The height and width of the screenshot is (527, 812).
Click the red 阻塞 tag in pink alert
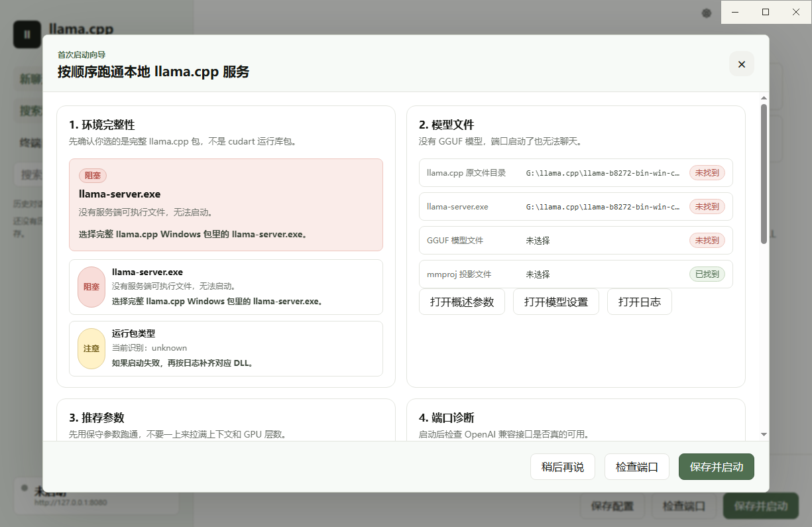[92, 176]
